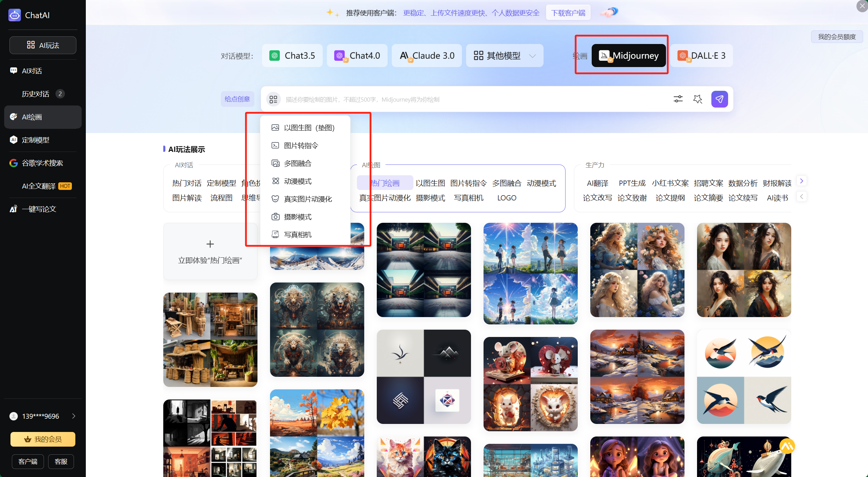Click the grid icon in prompt box

(x=274, y=100)
